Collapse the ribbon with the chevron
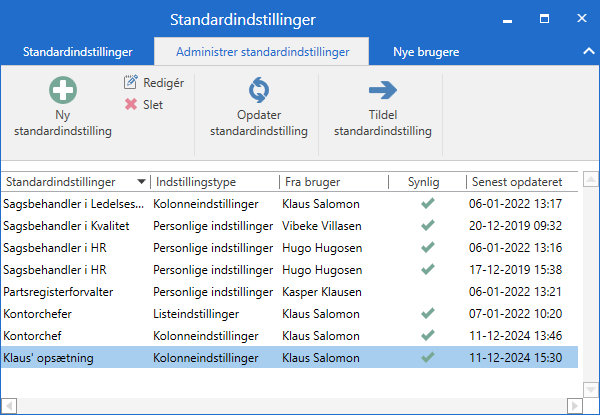 pos(587,51)
